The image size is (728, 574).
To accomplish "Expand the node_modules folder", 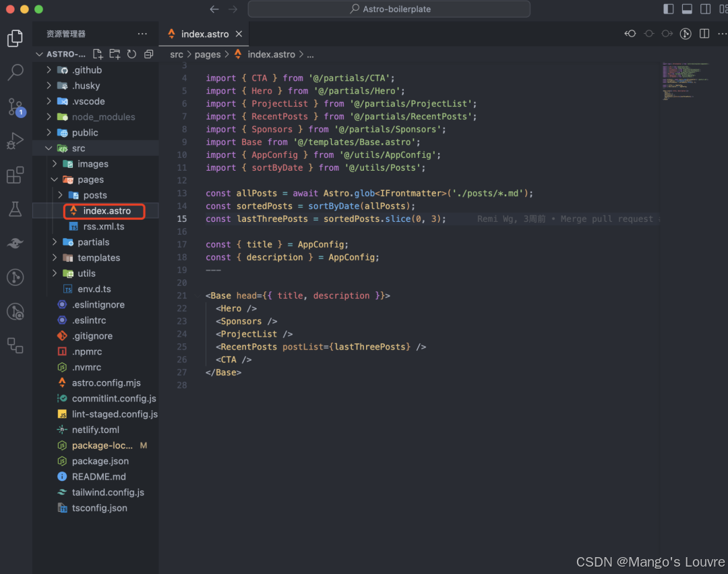I will tap(103, 117).
